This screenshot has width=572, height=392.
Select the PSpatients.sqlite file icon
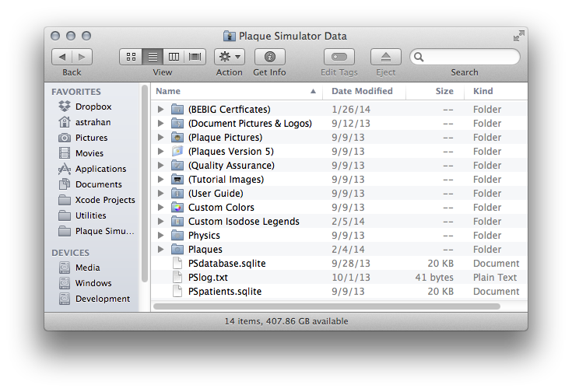tap(177, 291)
